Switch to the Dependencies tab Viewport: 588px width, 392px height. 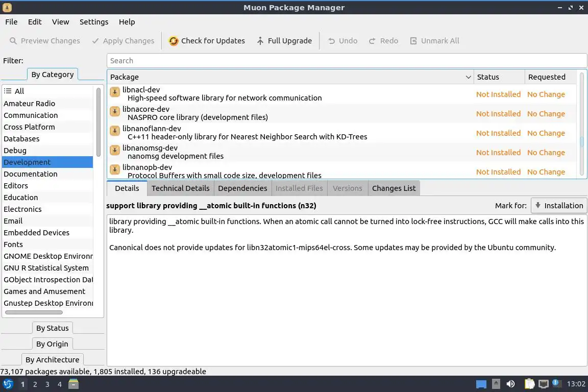242,188
